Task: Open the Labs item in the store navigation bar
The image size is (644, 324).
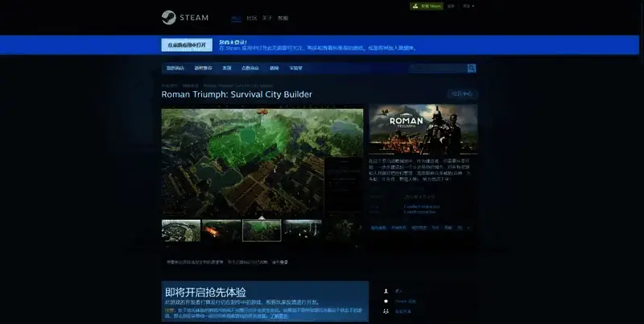Action: [295, 69]
